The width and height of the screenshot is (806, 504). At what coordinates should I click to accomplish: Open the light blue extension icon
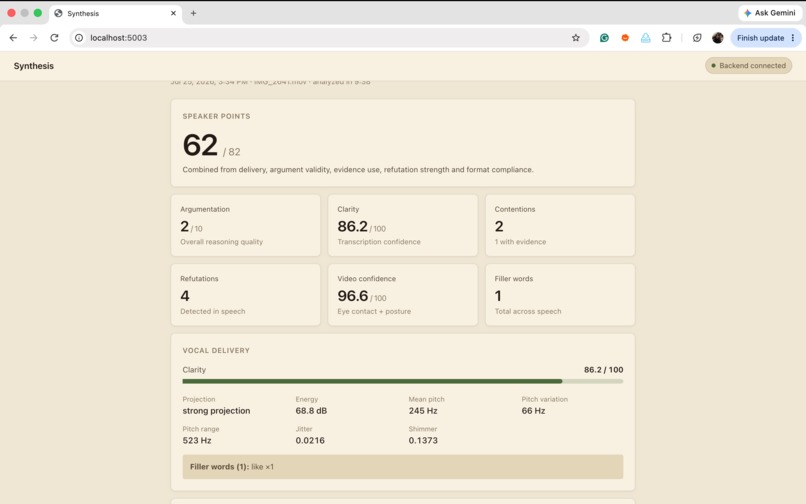pos(646,38)
